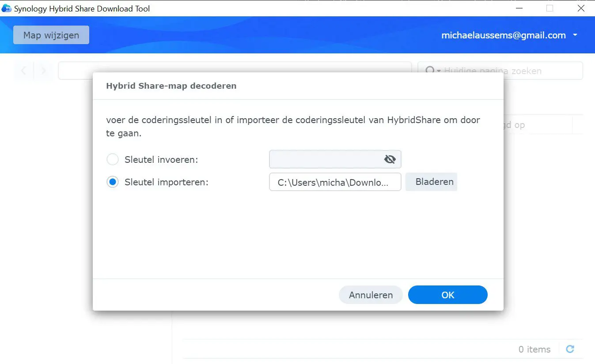Click Bladeren to browse for a key
The image size is (595, 364).
pos(431,182)
